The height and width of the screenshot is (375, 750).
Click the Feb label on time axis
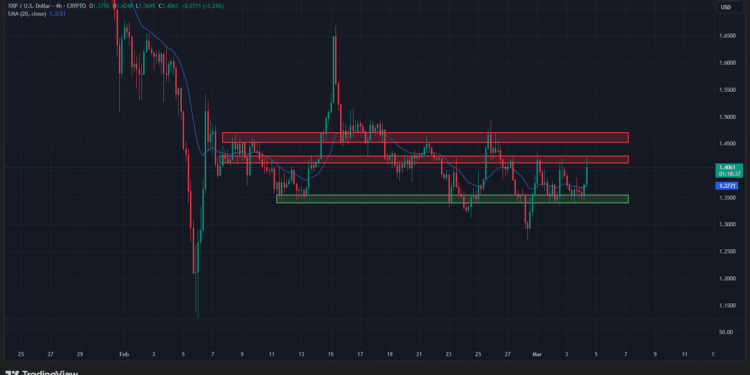124,354
